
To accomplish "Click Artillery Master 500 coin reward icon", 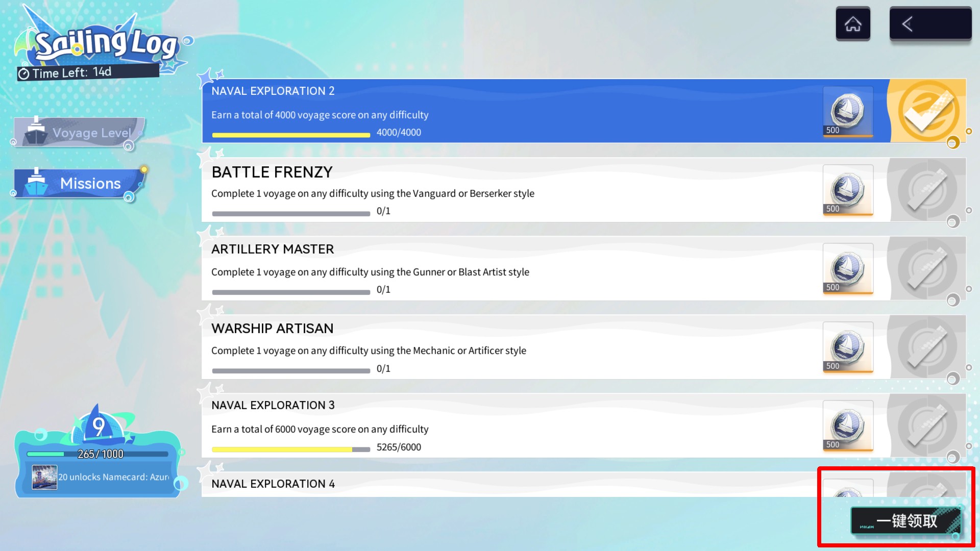I will coord(847,268).
